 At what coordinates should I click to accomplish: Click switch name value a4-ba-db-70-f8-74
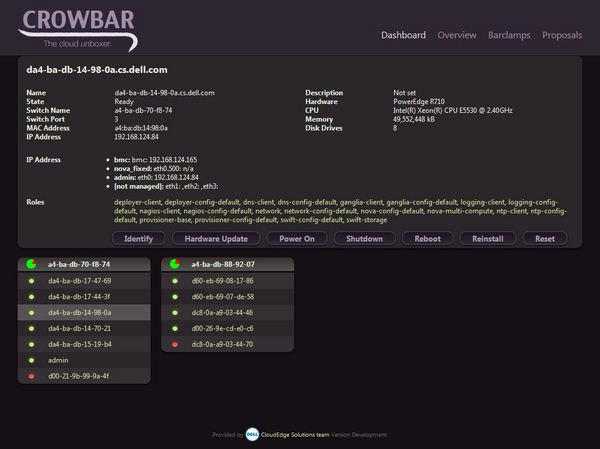pyautogui.click(x=143, y=110)
